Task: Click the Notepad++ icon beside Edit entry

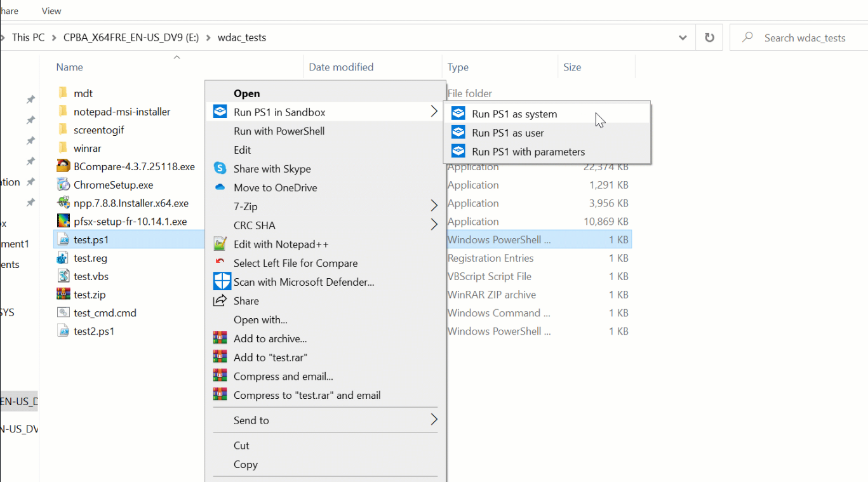Action: pyautogui.click(x=220, y=244)
